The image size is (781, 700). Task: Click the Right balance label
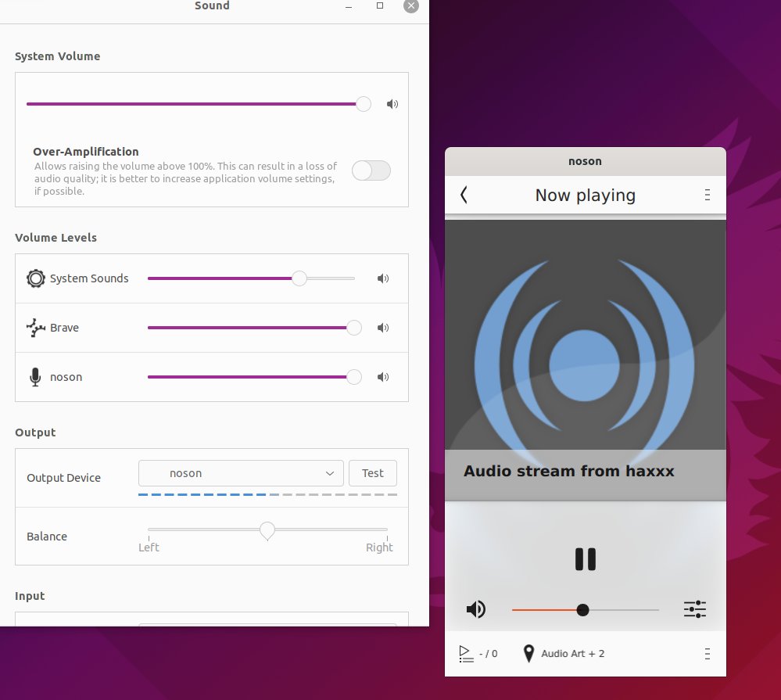[x=379, y=547]
